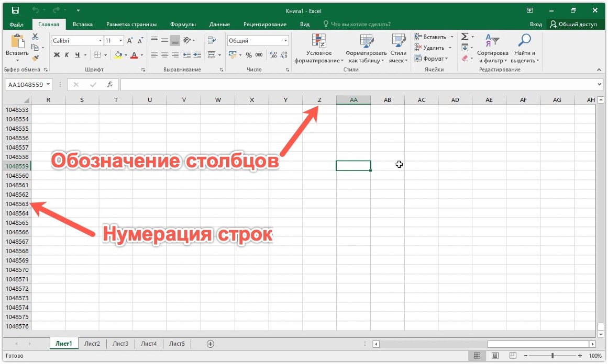Open Найти и выделить menu
The height and width of the screenshot is (364, 608).
(525, 49)
